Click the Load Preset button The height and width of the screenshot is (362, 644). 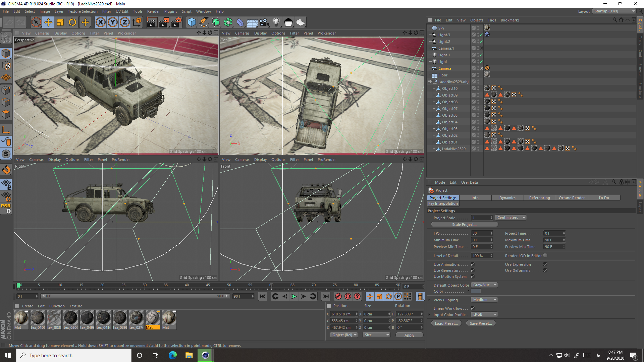(x=446, y=323)
